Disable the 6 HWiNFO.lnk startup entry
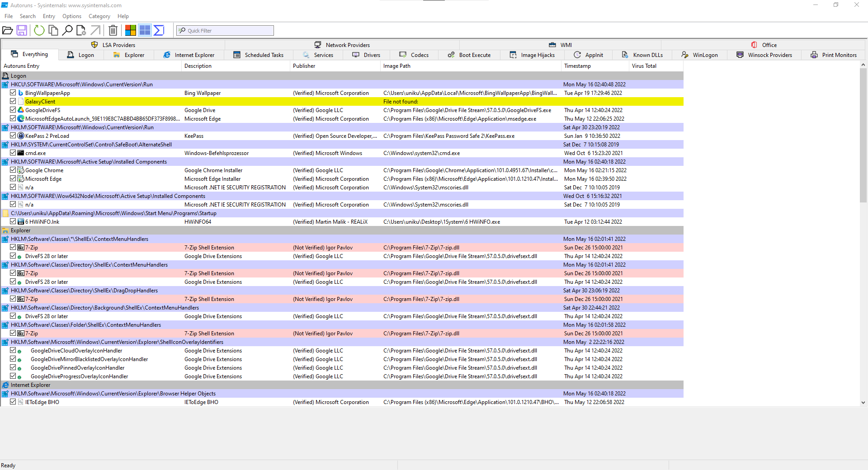Image resolution: width=868 pixels, height=470 pixels. 13,221
